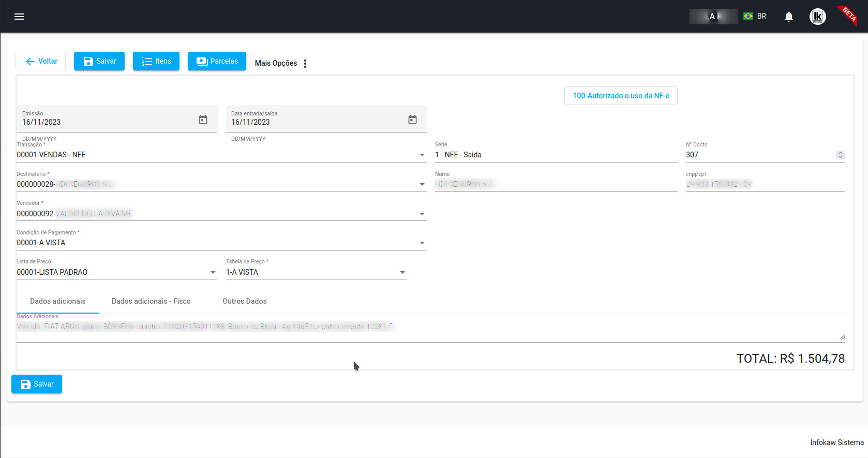Expand the Condição de Pagamento dropdown
Image resolution: width=868 pixels, height=458 pixels.
coord(422,243)
